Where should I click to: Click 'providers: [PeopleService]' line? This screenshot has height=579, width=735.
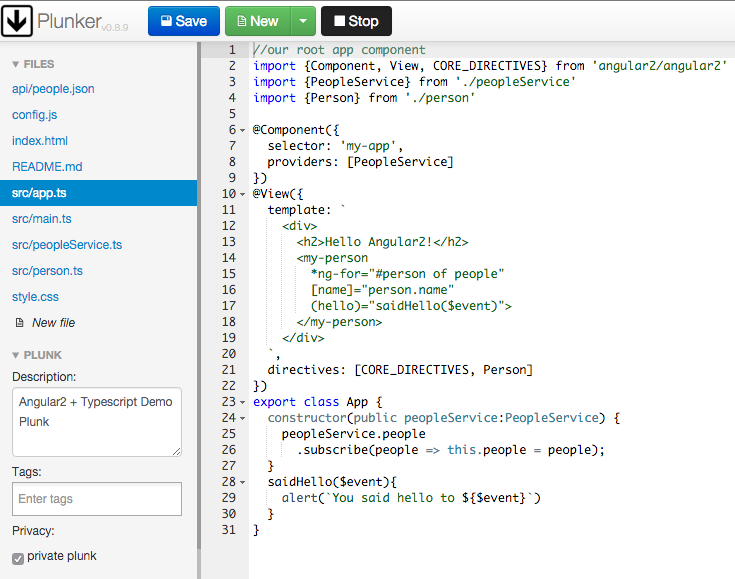pos(360,162)
